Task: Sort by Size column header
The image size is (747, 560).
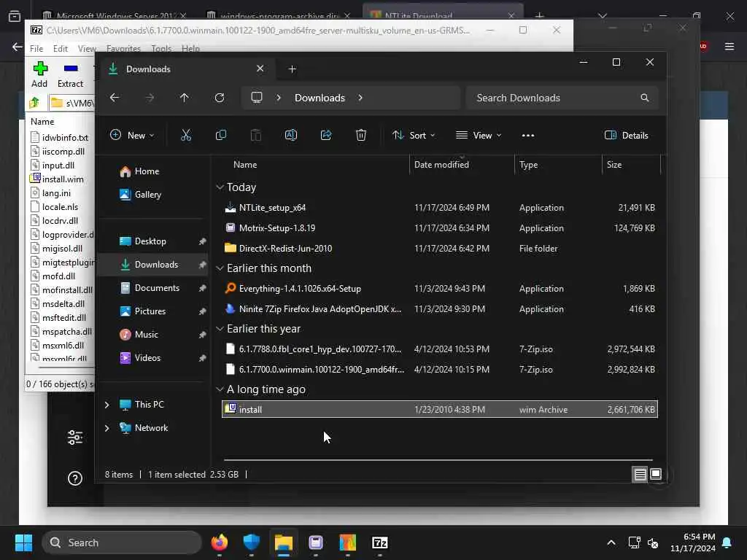Action: click(614, 164)
